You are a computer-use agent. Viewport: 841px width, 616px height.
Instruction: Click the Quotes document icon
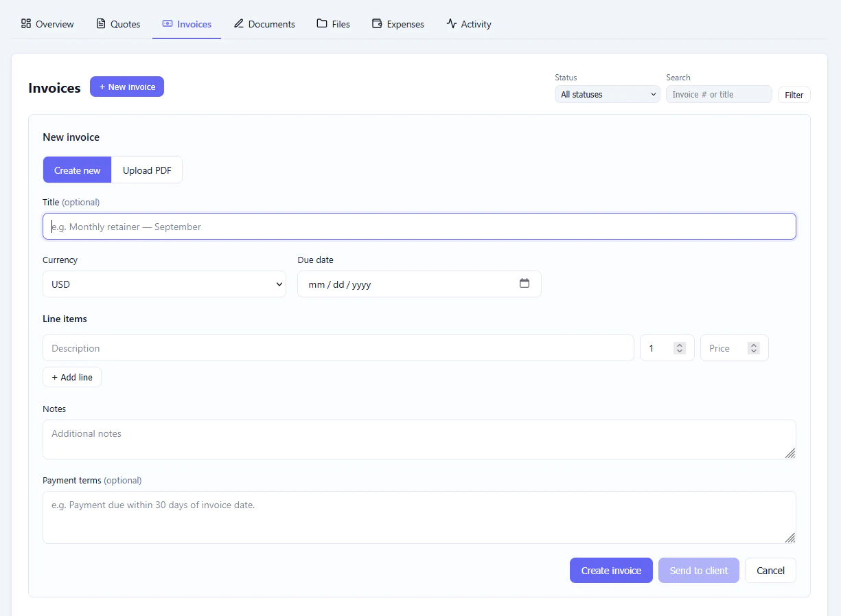pyautogui.click(x=101, y=23)
